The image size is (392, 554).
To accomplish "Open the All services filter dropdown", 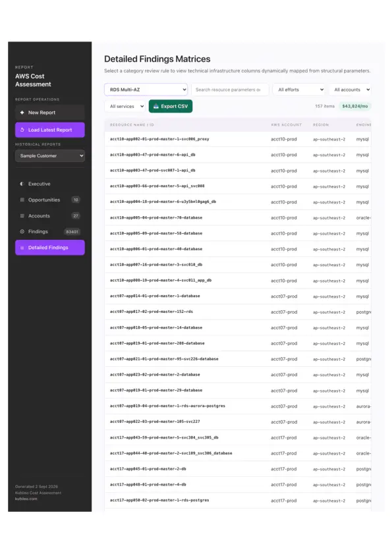I will click(x=125, y=106).
